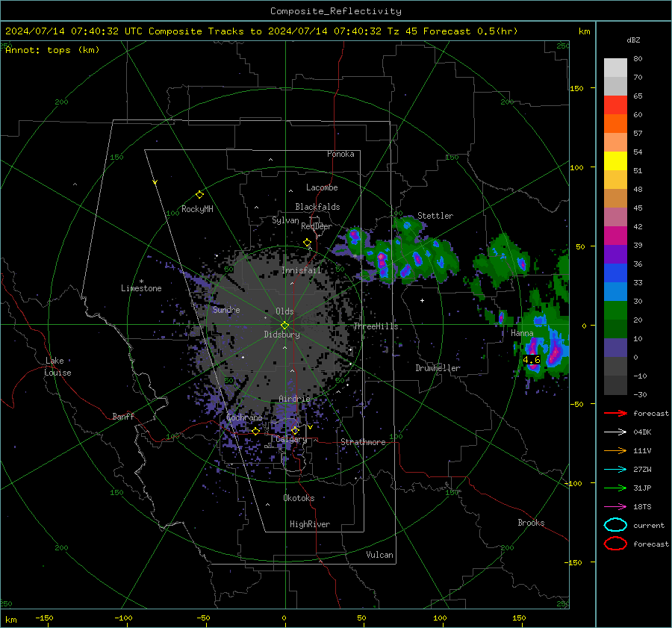Screen dimensions: 672x628
Task: Select the light gray 80-70 dBZ swatch
Action: 615,68
